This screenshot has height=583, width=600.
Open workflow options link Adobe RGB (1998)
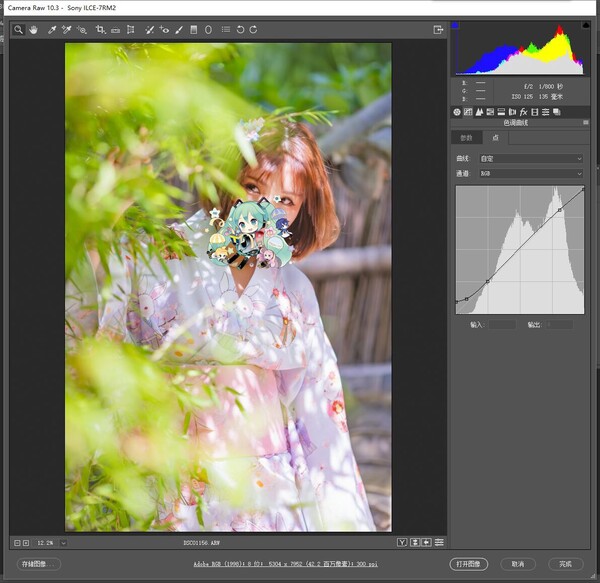(x=285, y=564)
